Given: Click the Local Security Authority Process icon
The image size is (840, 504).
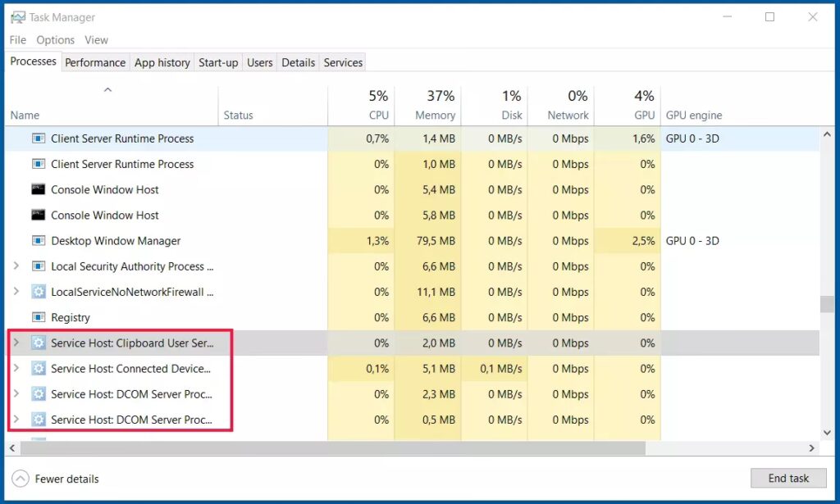Looking at the screenshot, I should (x=39, y=266).
